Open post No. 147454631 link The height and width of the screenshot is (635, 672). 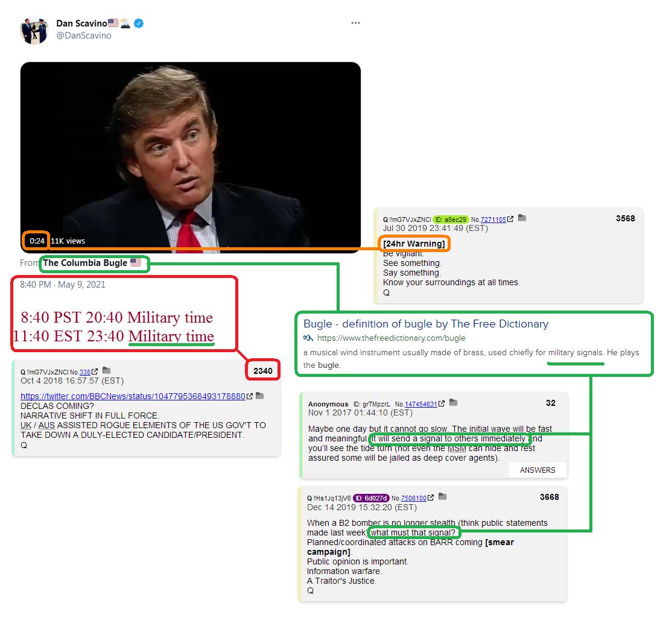421,404
